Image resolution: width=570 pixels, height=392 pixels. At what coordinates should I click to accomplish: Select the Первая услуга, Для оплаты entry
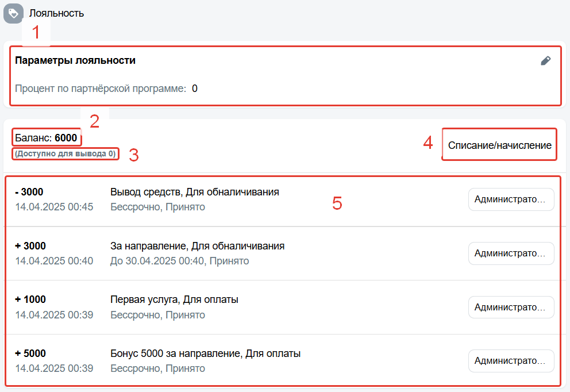(x=174, y=299)
